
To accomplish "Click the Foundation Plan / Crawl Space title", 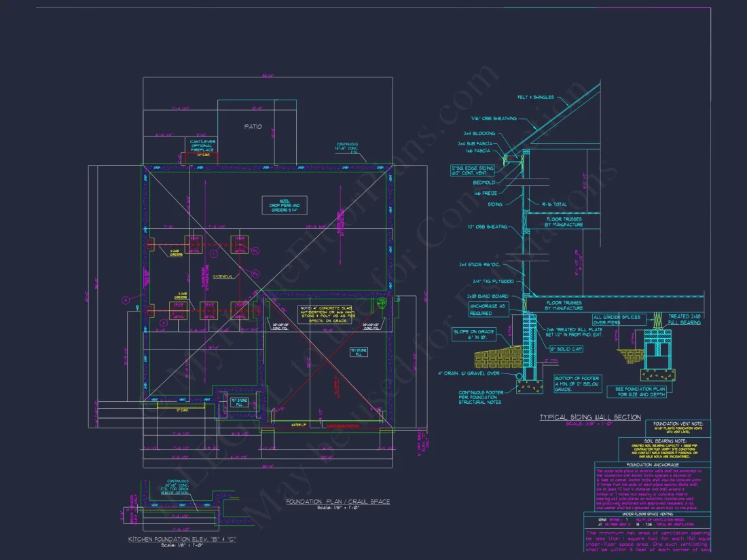I will pos(338,502).
